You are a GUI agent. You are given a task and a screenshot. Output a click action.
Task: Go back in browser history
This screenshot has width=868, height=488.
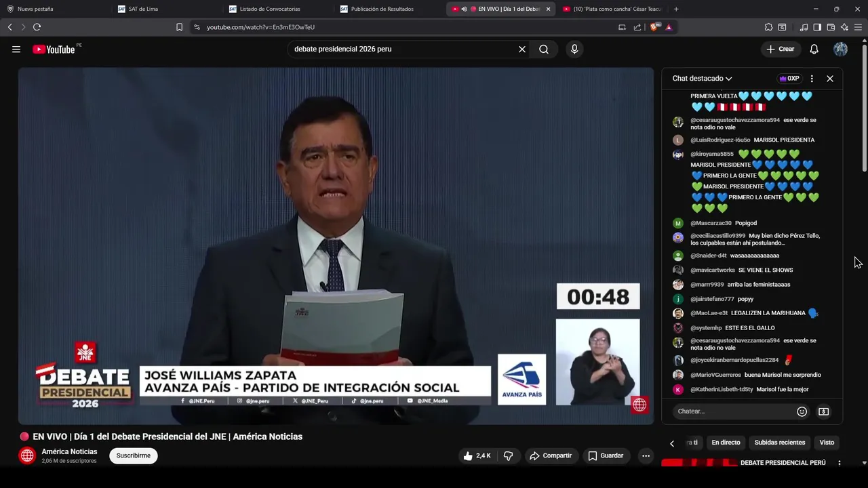(x=9, y=27)
